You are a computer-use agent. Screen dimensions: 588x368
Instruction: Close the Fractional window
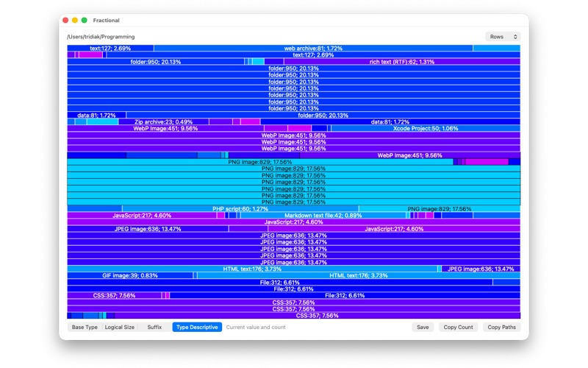tap(65, 21)
